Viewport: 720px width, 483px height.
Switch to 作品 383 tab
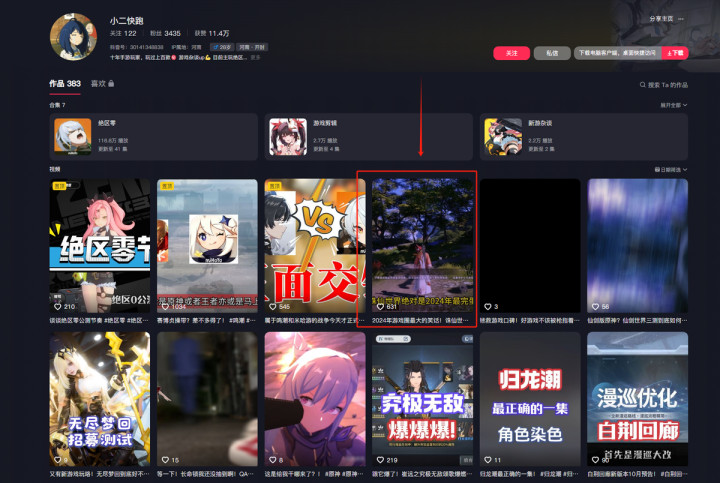point(65,84)
